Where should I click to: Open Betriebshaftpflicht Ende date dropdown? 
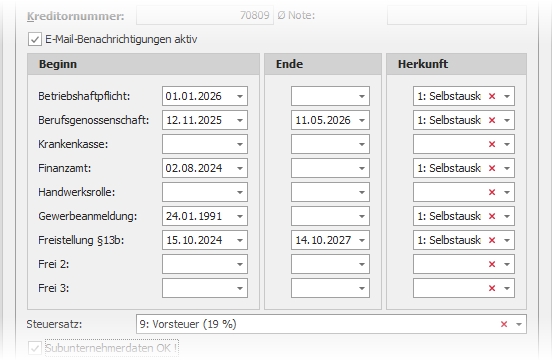coord(362,96)
